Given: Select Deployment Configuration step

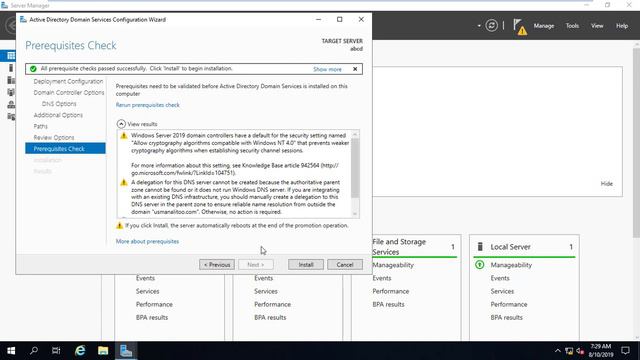Looking at the screenshot, I should (68, 81).
